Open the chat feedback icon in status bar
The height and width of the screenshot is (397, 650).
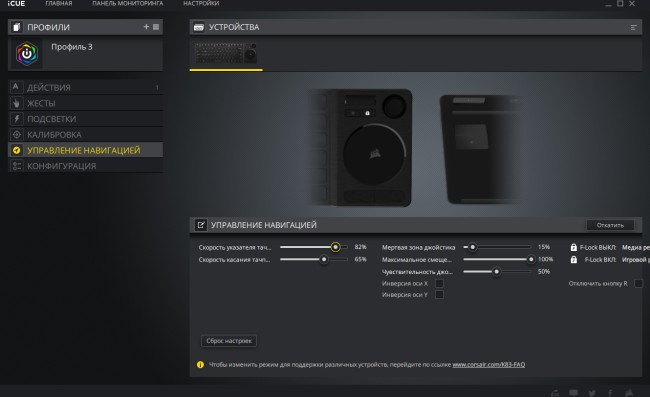click(573, 392)
